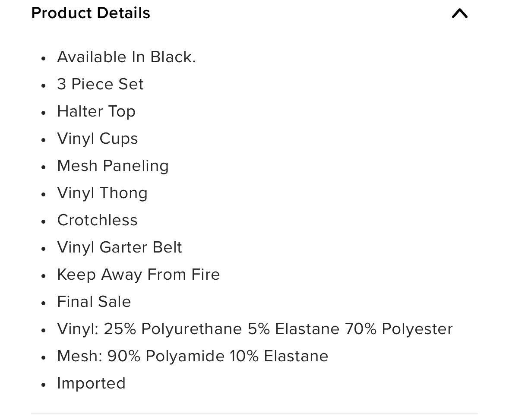Screen dimensions: 509x420
Task: Click the Halter Top list item
Action: coord(96,111)
